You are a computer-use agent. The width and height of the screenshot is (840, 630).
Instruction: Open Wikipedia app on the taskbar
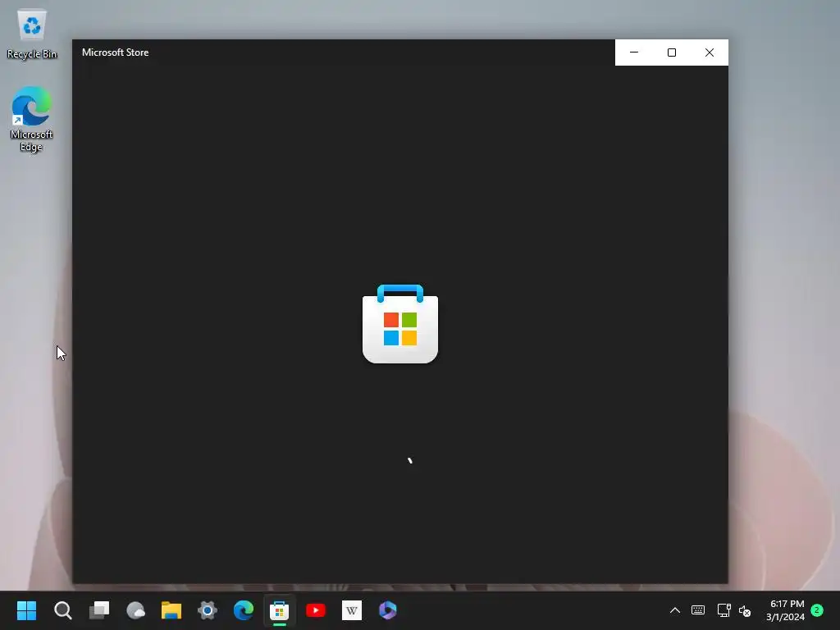click(352, 610)
